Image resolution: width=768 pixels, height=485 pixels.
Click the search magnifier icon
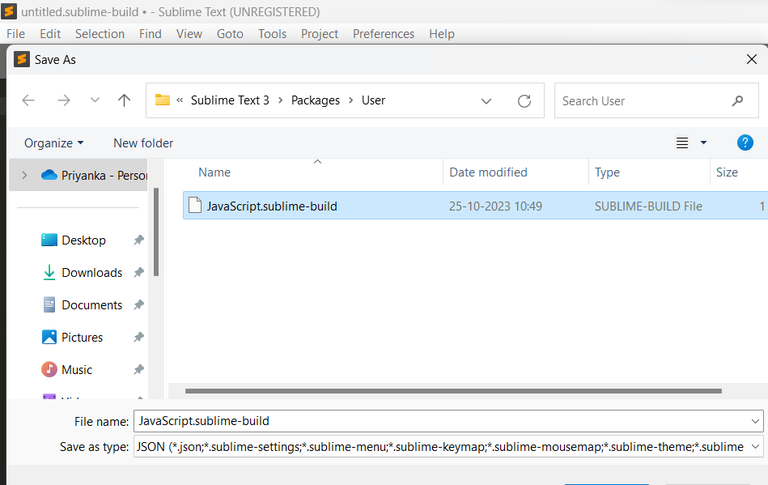pos(738,101)
